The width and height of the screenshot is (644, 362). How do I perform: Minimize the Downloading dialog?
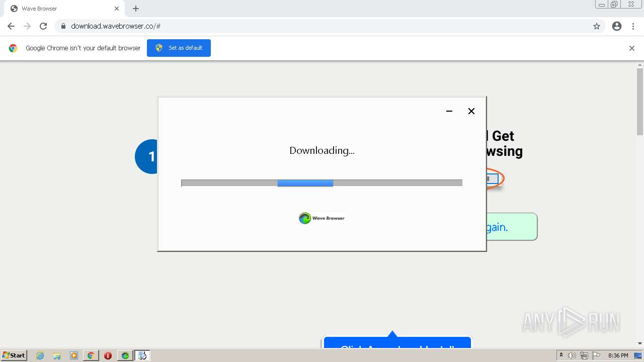(449, 111)
